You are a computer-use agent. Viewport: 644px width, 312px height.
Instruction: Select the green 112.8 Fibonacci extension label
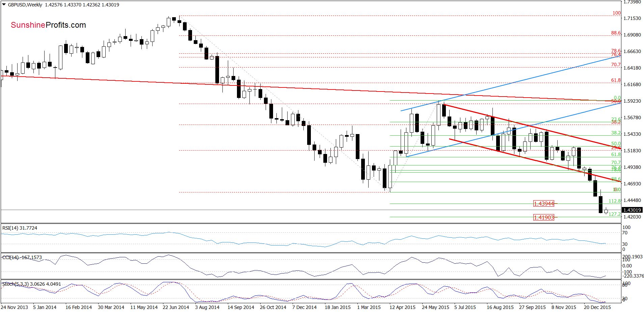tap(615, 201)
